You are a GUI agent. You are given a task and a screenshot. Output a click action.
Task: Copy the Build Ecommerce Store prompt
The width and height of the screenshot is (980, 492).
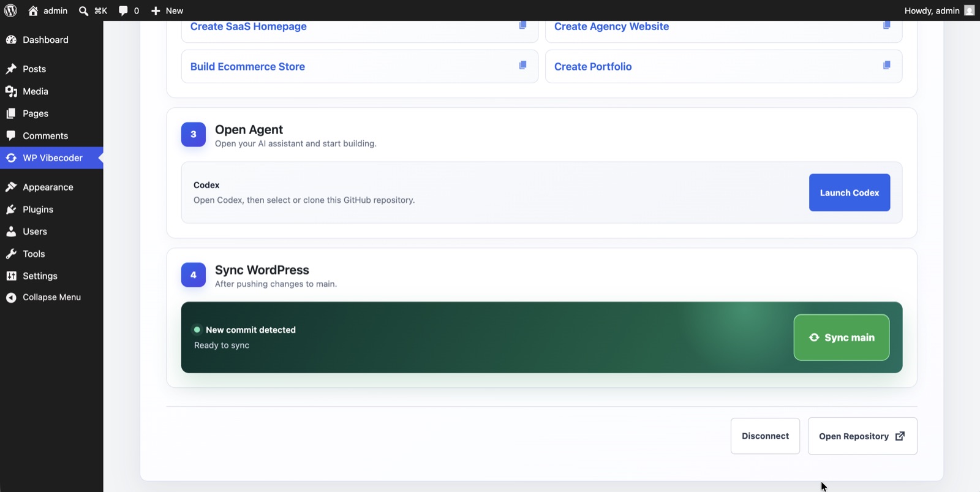[x=522, y=65]
